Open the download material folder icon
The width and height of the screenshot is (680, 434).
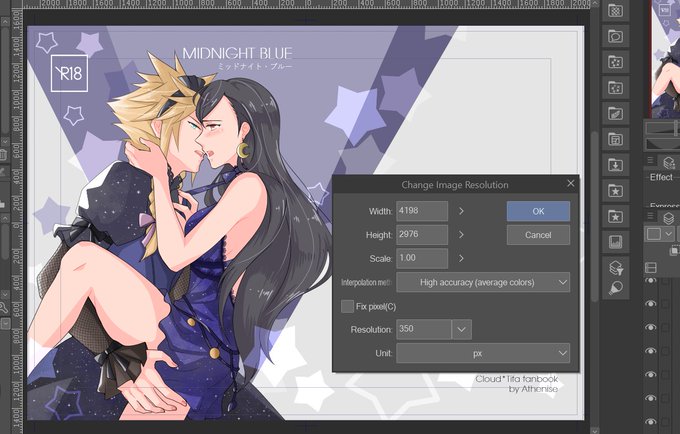(x=615, y=165)
